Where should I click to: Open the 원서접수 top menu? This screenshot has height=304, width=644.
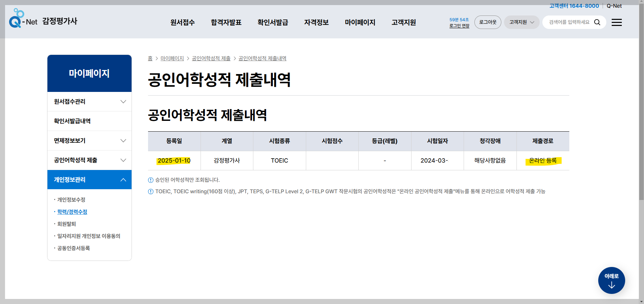pyautogui.click(x=182, y=22)
